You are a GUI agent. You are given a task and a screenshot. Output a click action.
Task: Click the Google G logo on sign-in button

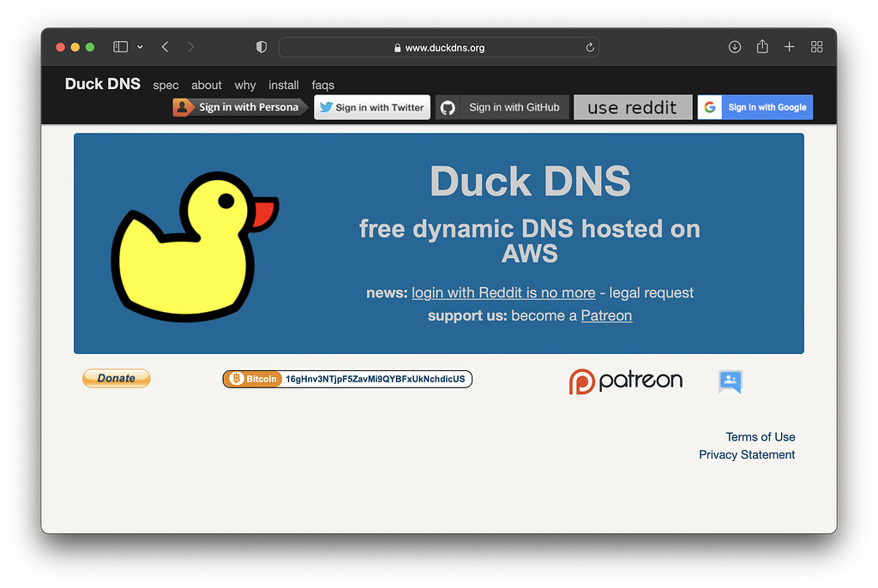(x=709, y=107)
